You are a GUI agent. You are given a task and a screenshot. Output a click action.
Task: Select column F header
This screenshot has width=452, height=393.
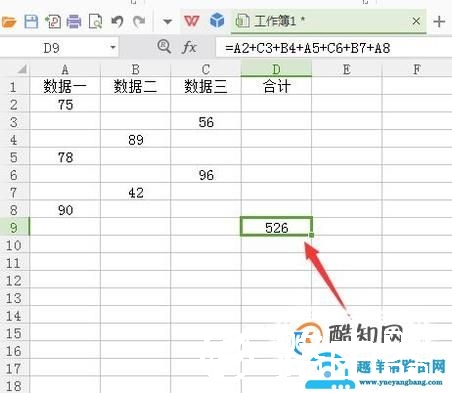[x=417, y=69]
